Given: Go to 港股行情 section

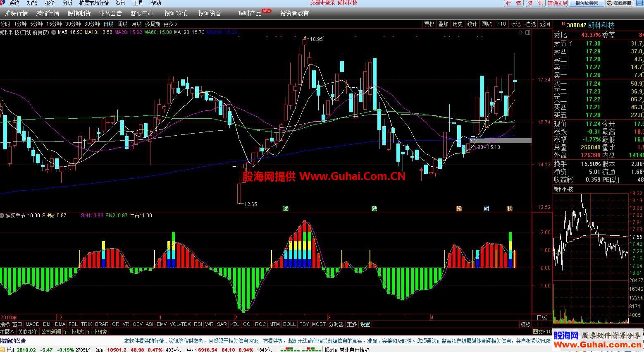Looking at the screenshot, I should [x=48, y=13].
